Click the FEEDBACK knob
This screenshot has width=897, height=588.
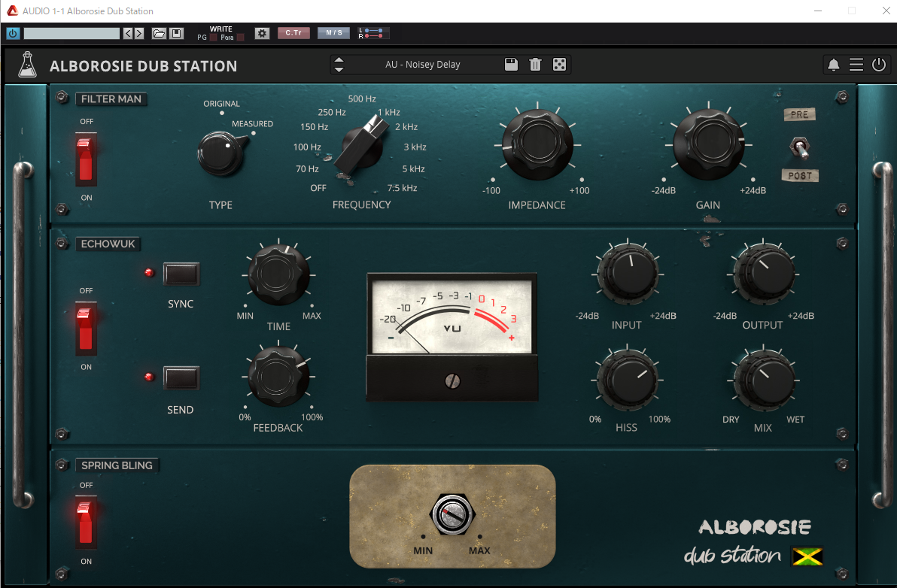[278, 377]
